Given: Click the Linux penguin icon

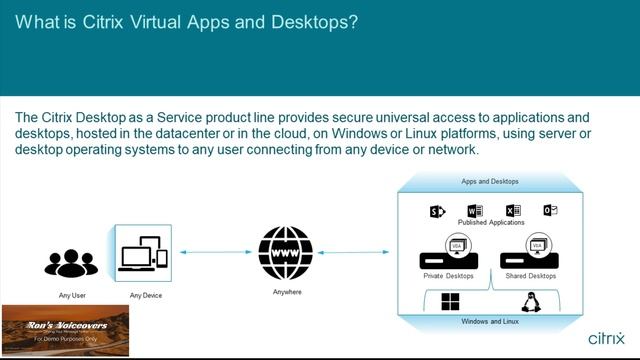Looking at the screenshot, I should (x=531, y=302).
